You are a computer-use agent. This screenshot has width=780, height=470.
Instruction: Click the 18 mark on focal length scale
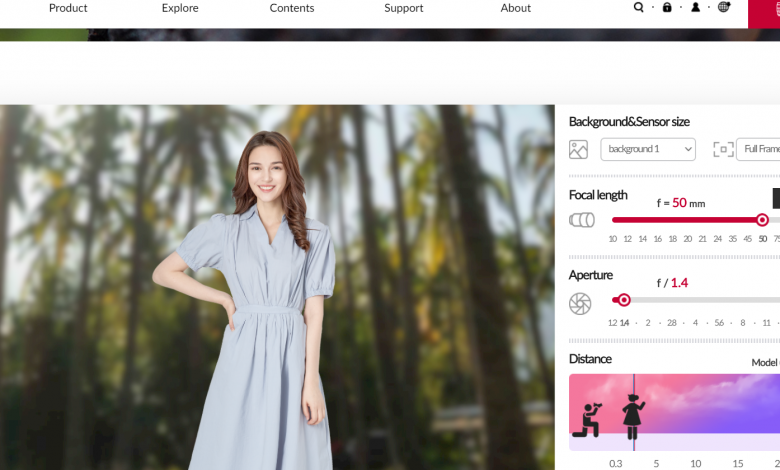(673, 239)
